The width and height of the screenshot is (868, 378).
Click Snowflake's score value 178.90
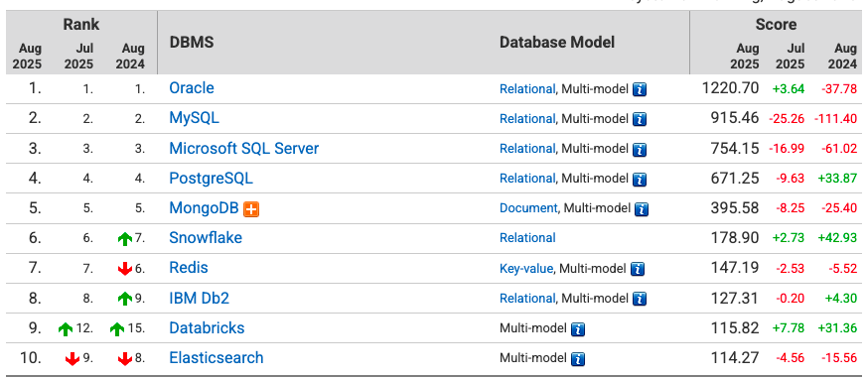tap(736, 238)
